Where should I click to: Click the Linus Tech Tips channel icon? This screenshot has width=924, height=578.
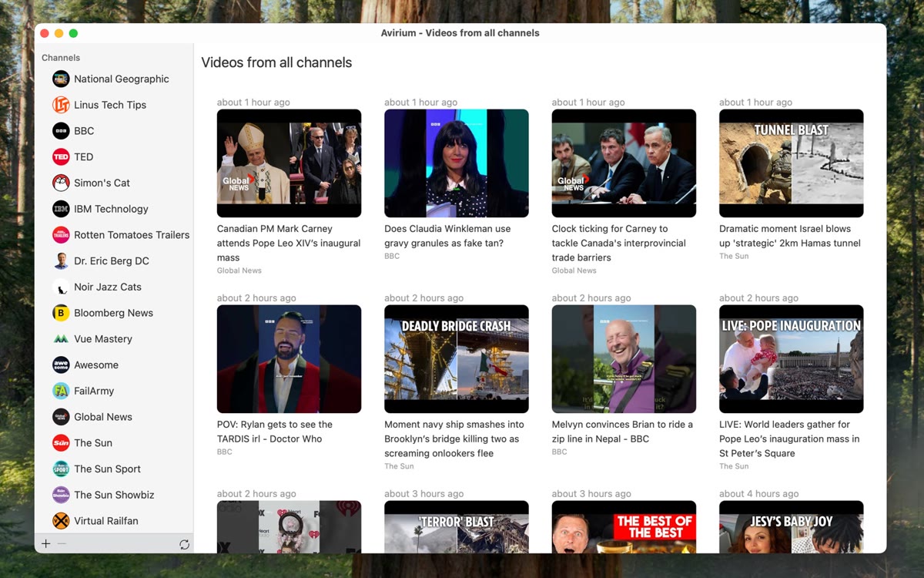(x=61, y=105)
